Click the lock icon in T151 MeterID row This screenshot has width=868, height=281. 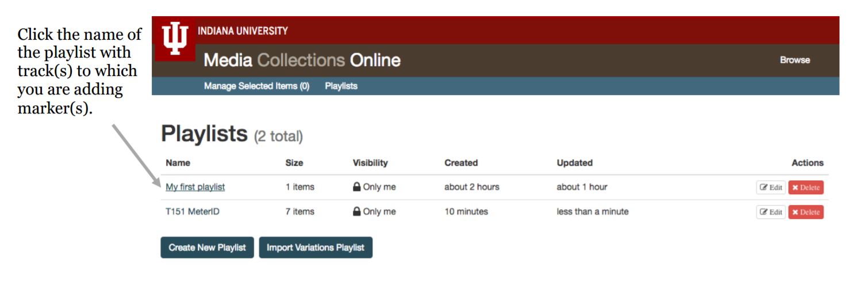[x=357, y=211]
